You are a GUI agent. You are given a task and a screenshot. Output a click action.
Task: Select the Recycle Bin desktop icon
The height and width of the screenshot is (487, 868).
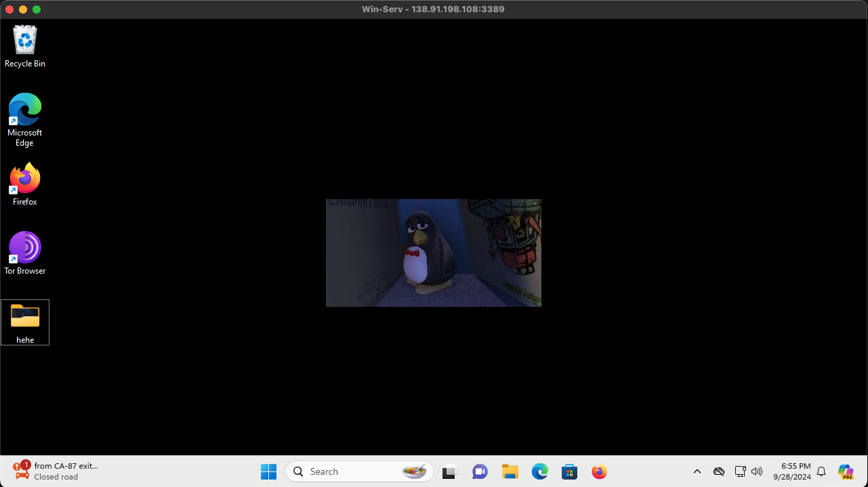click(25, 46)
